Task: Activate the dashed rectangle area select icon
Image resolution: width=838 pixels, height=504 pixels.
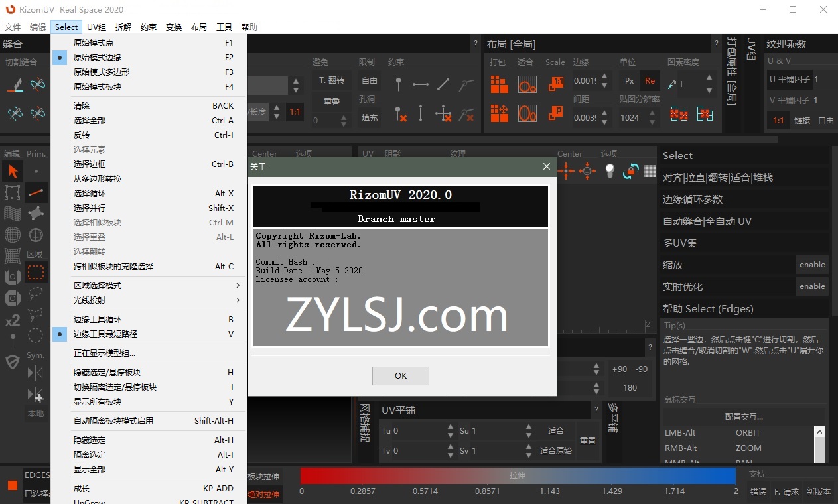Action: coord(36,272)
